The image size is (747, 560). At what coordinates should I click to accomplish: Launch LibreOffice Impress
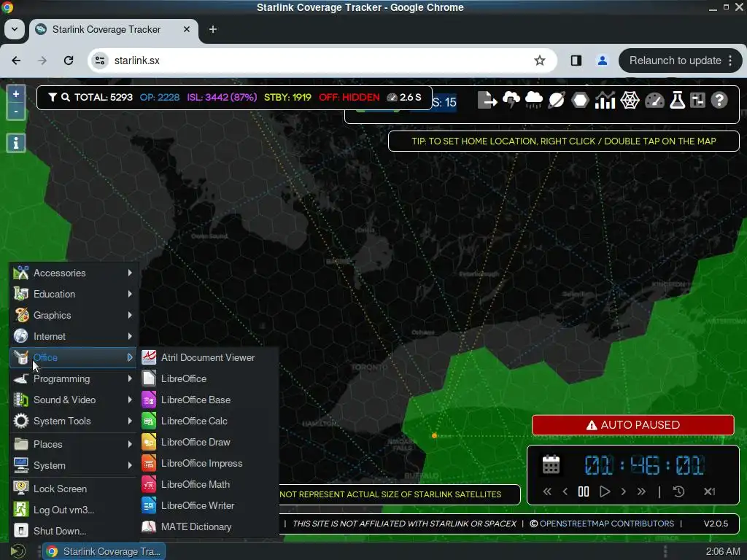point(208,463)
